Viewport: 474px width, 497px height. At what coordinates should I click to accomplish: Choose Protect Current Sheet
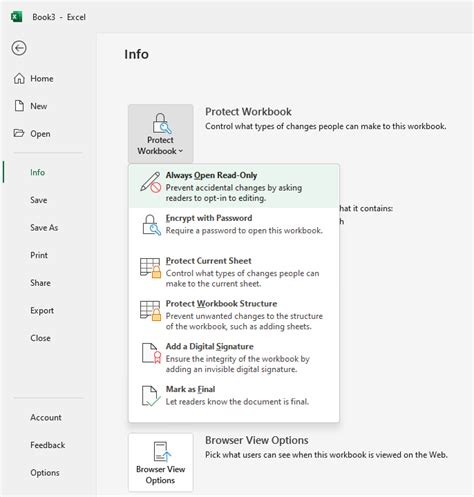point(234,272)
